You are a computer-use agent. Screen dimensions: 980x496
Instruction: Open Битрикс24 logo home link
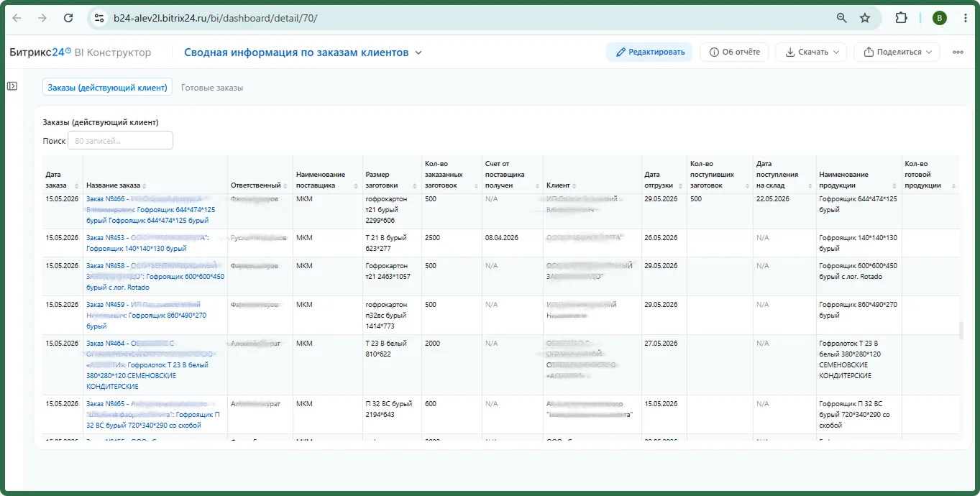point(40,52)
